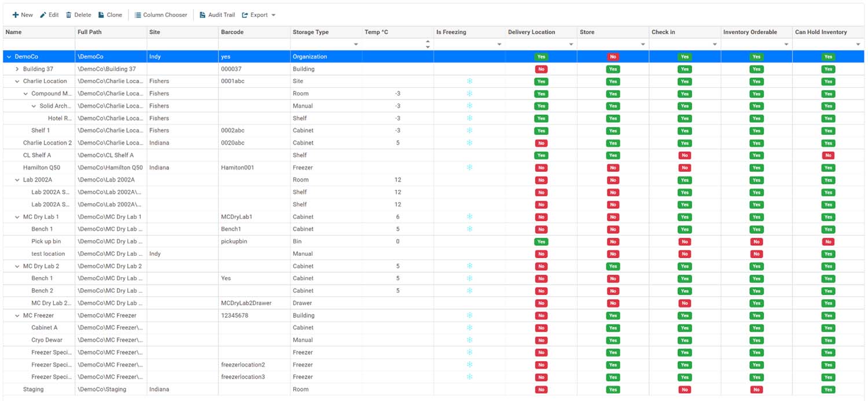Screen dimensions: 868x401
Task: Open the Storage Type filter dropdown
Action: 356,45
